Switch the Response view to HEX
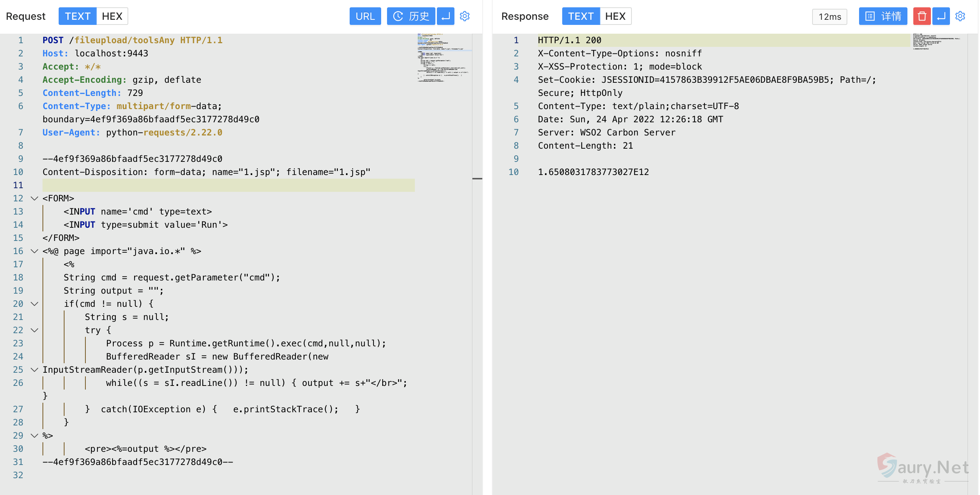This screenshot has width=980, height=495. point(615,16)
